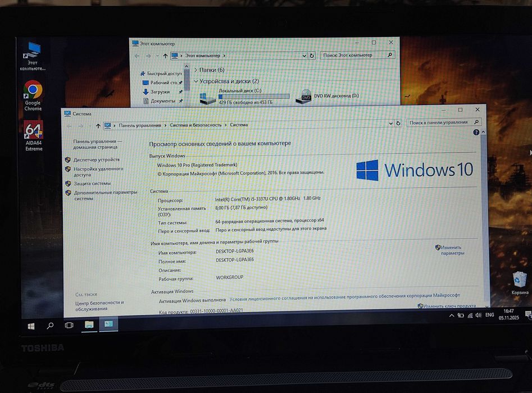The width and height of the screenshot is (532, 393).
Task: Click Intel Core i5-3337U processor text
Action: pos(268,199)
